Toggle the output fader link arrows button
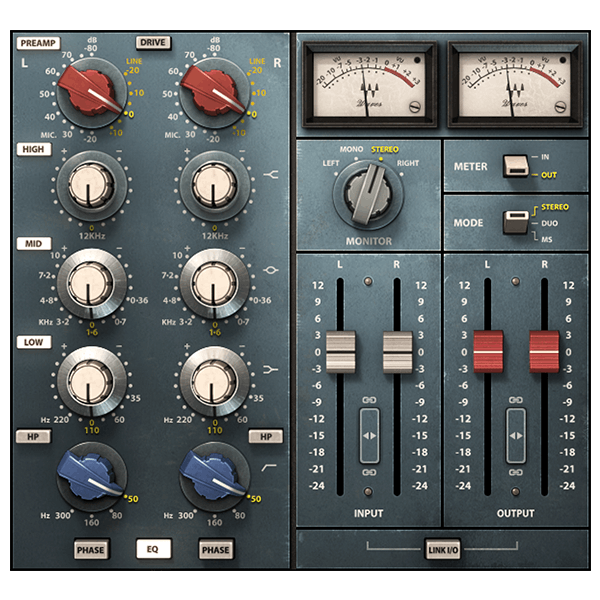Image resolution: width=600 pixels, height=600 pixels. (x=516, y=436)
